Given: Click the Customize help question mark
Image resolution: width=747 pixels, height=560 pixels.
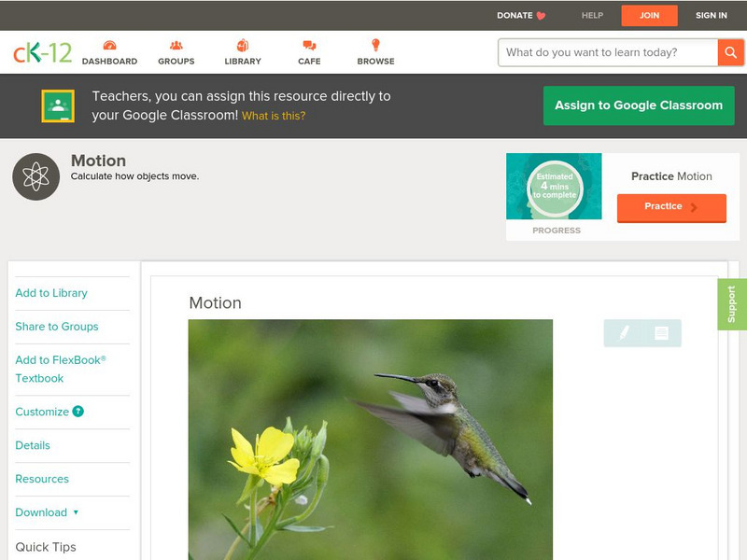Looking at the screenshot, I should 78,412.
